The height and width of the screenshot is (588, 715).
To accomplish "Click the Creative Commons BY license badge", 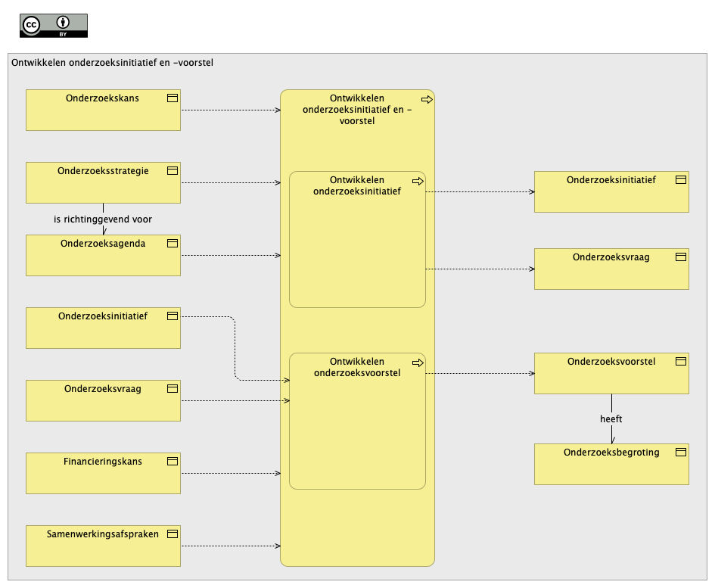I will pyautogui.click(x=54, y=26).
